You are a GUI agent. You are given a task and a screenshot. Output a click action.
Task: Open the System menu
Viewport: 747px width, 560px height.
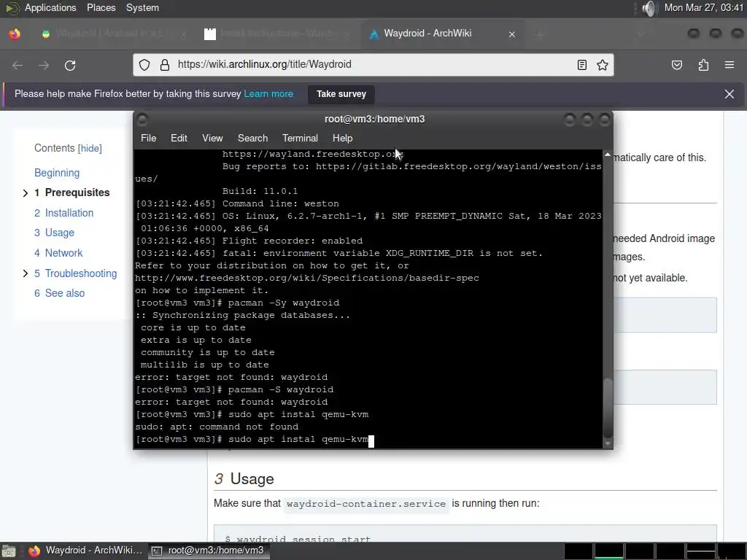click(142, 7)
